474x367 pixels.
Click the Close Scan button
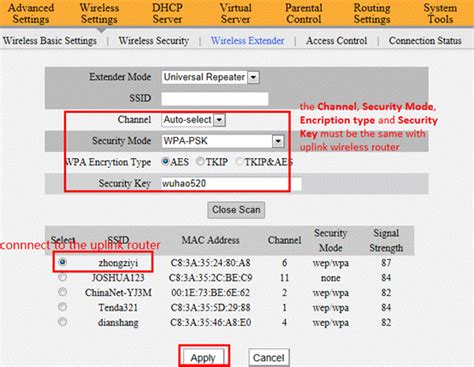pyautogui.click(x=236, y=210)
